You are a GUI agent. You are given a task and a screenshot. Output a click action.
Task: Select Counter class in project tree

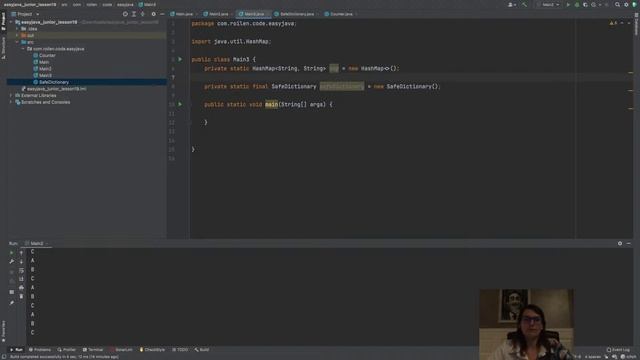click(x=44, y=56)
